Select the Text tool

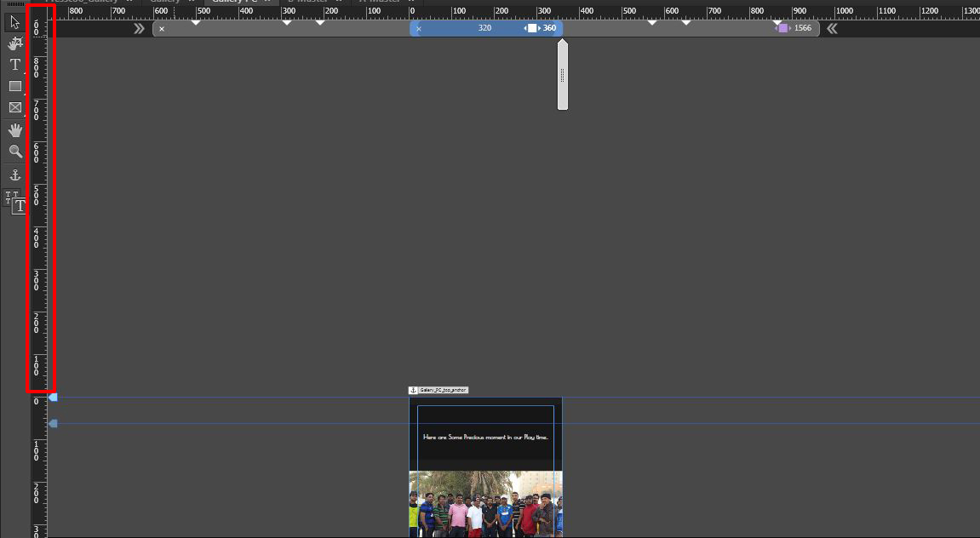(15, 65)
